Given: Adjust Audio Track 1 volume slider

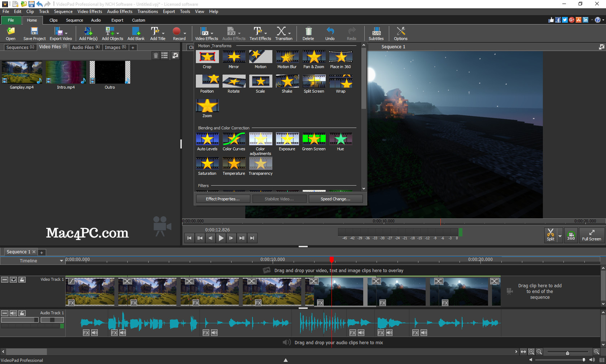Looking at the screenshot, I should pos(19,320).
